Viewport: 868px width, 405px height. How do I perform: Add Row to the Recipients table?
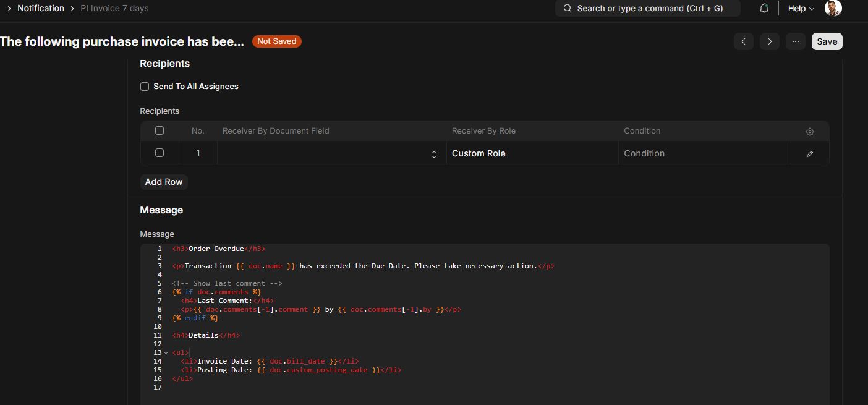point(164,182)
